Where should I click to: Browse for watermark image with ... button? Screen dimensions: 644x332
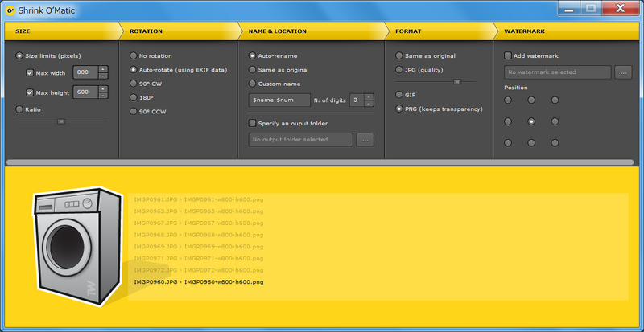coord(623,72)
